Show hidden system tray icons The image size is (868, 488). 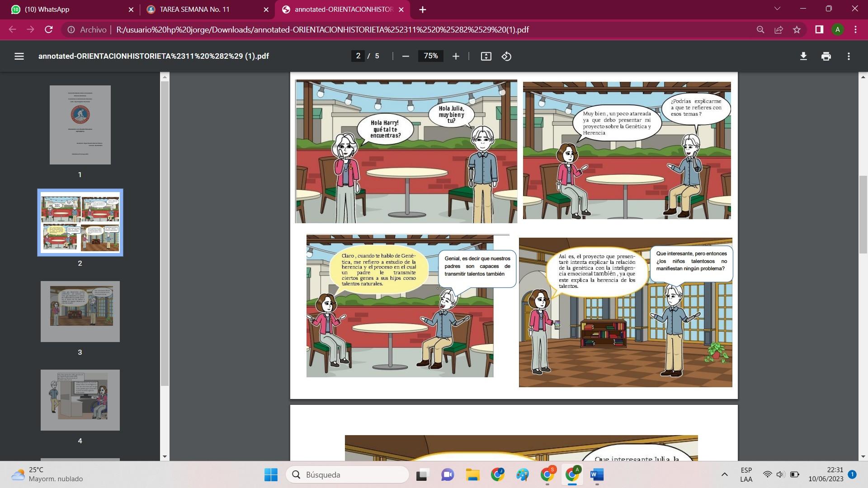pos(724,474)
